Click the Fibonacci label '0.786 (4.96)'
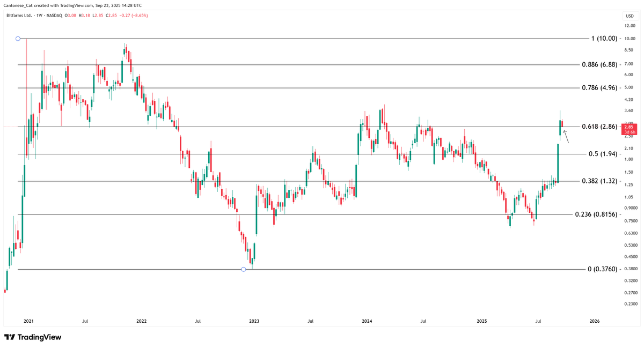644x348 pixels. (601, 87)
